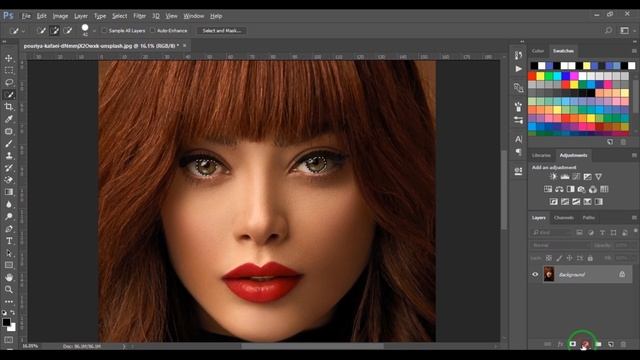Choose Subtract from Selection mode

(x=68, y=31)
